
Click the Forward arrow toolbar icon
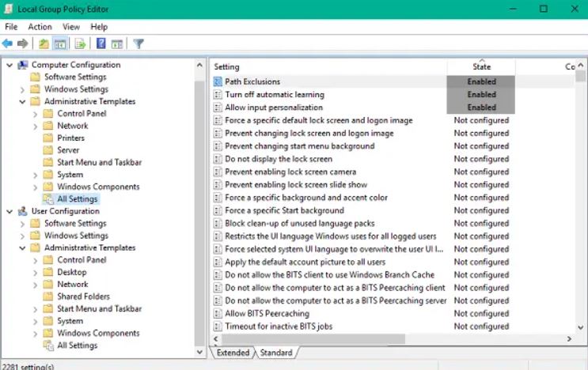(23, 43)
